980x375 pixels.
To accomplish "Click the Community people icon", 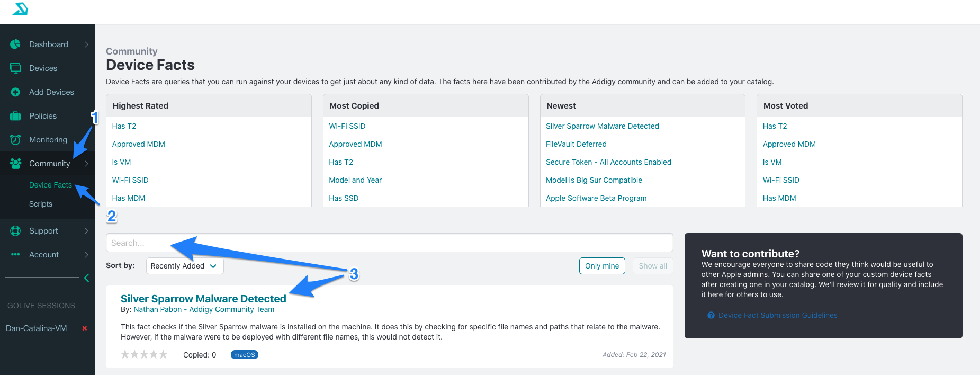I will coord(15,164).
